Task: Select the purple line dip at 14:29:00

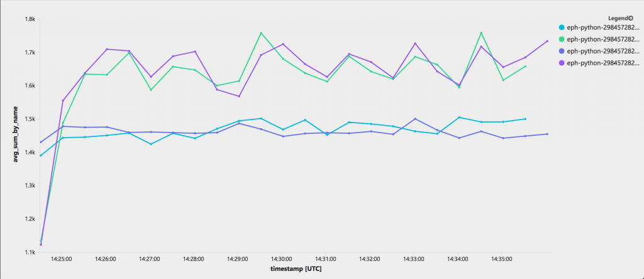Action: [239, 96]
